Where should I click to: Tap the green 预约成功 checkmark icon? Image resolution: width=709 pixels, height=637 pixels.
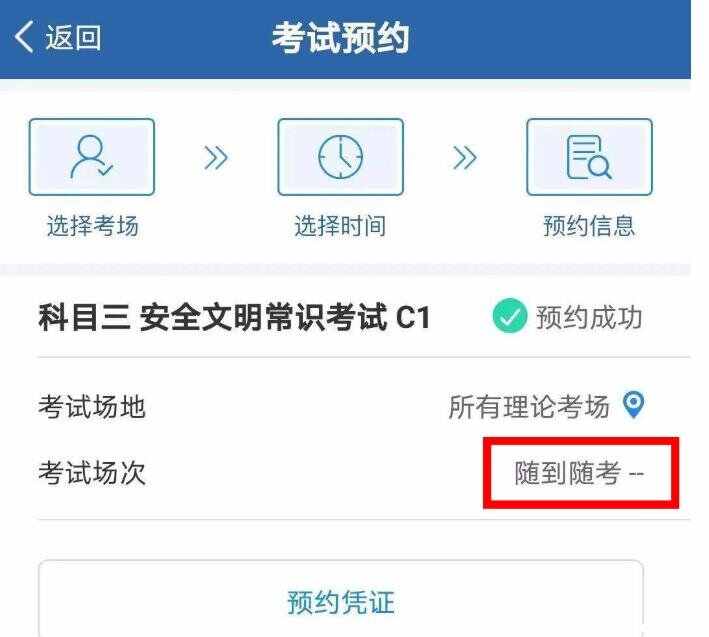point(510,316)
